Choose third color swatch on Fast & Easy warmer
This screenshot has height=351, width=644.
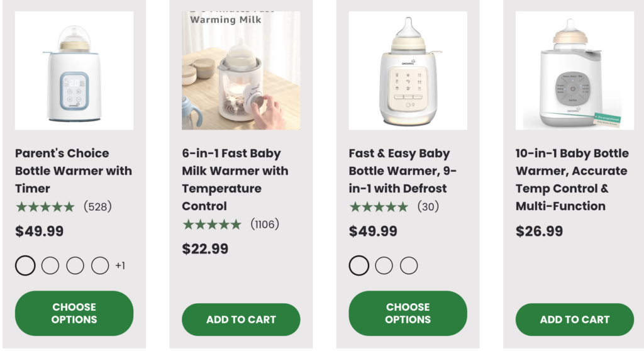[409, 265]
